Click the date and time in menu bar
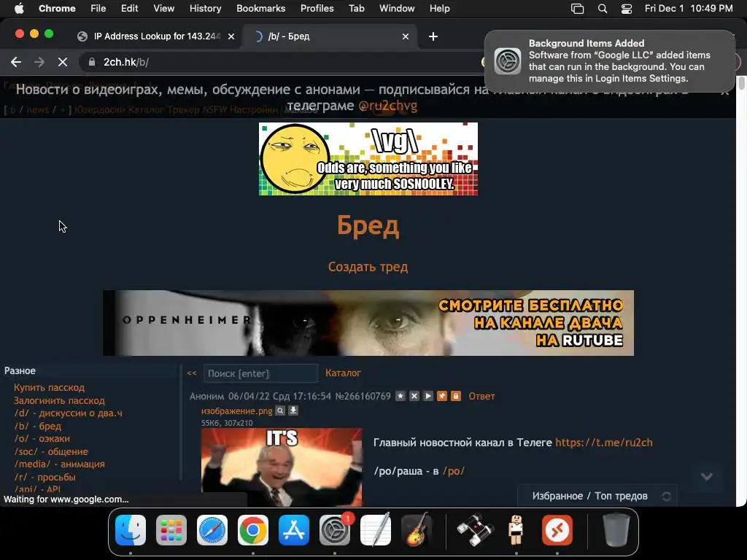 (x=689, y=9)
